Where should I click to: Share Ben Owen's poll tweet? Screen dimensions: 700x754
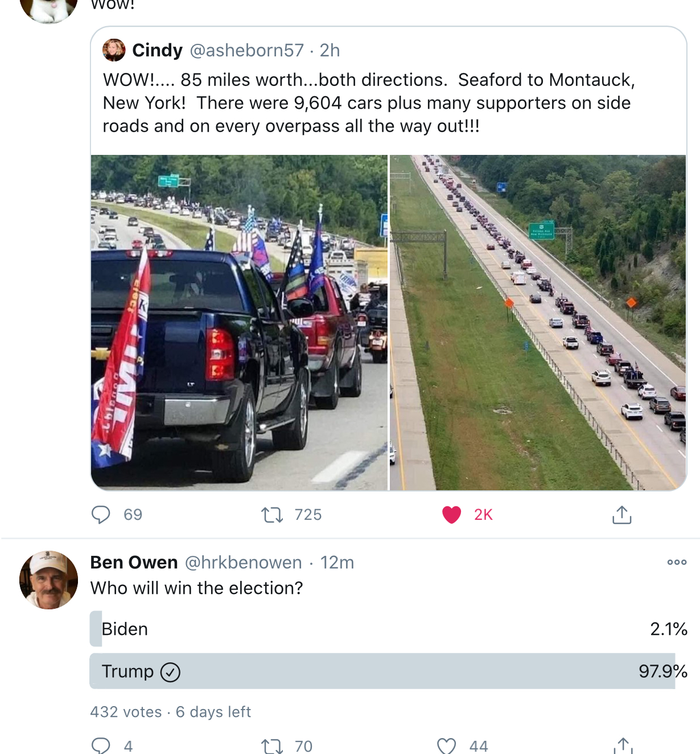623,746
